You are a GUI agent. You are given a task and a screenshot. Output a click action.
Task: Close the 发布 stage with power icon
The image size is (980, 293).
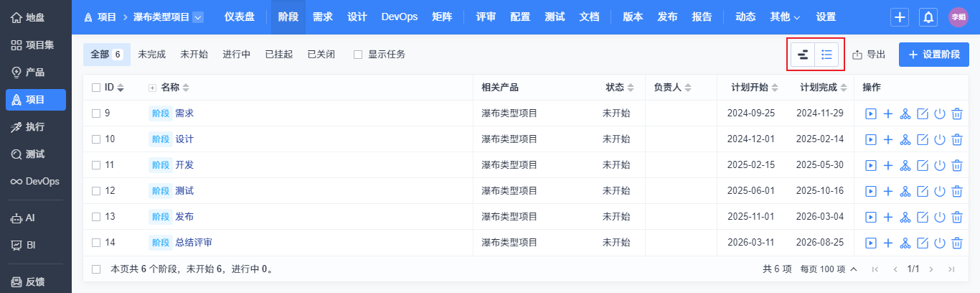[940, 217]
